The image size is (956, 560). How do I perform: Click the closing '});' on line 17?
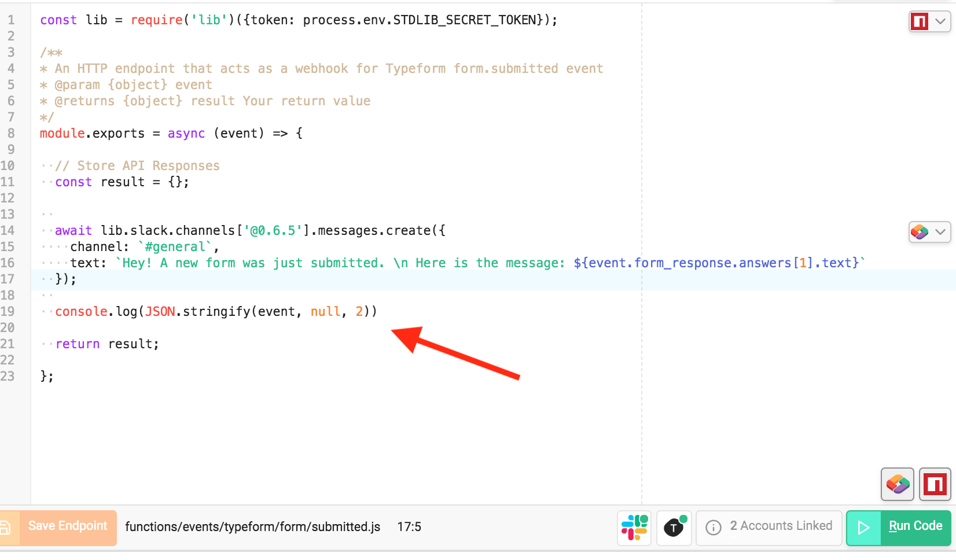click(65, 279)
